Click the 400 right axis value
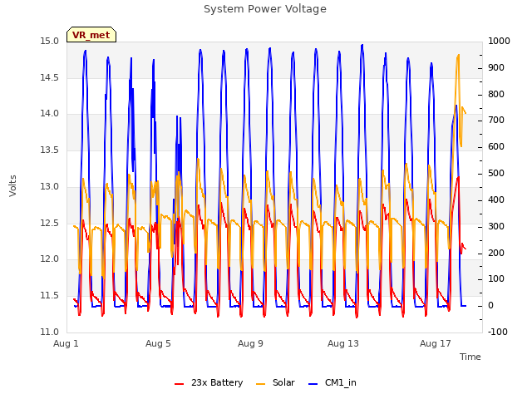Viewport: 532px width, 399px height. coord(496,199)
